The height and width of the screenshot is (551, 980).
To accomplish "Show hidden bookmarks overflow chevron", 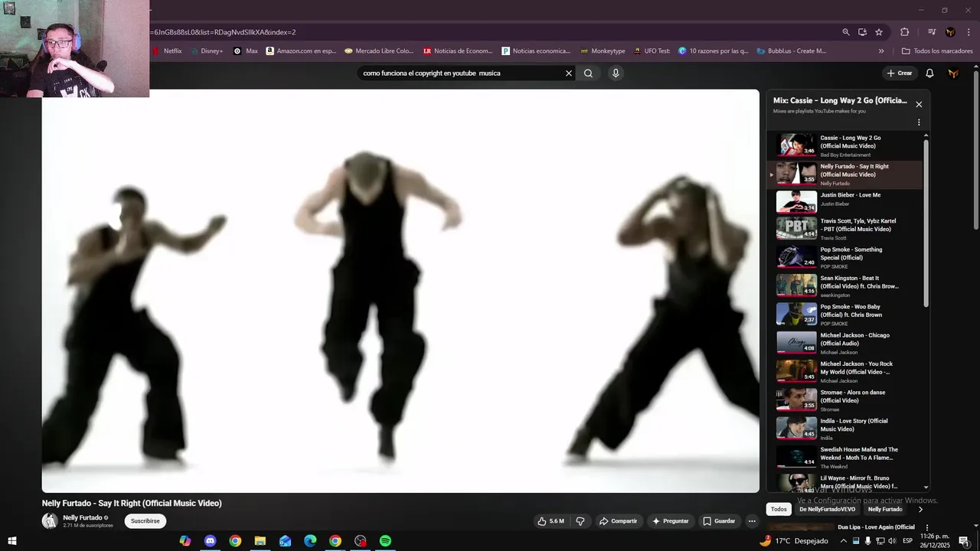I will click(881, 51).
